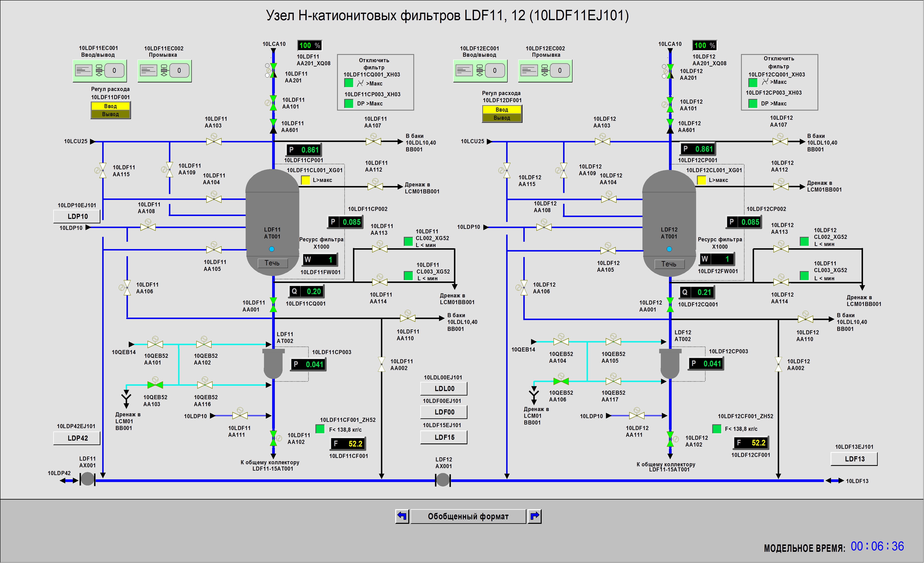Switch 10LDF11DF001 flow regulator to Ввод
The width and height of the screenshot is (924, 563).
110,106
